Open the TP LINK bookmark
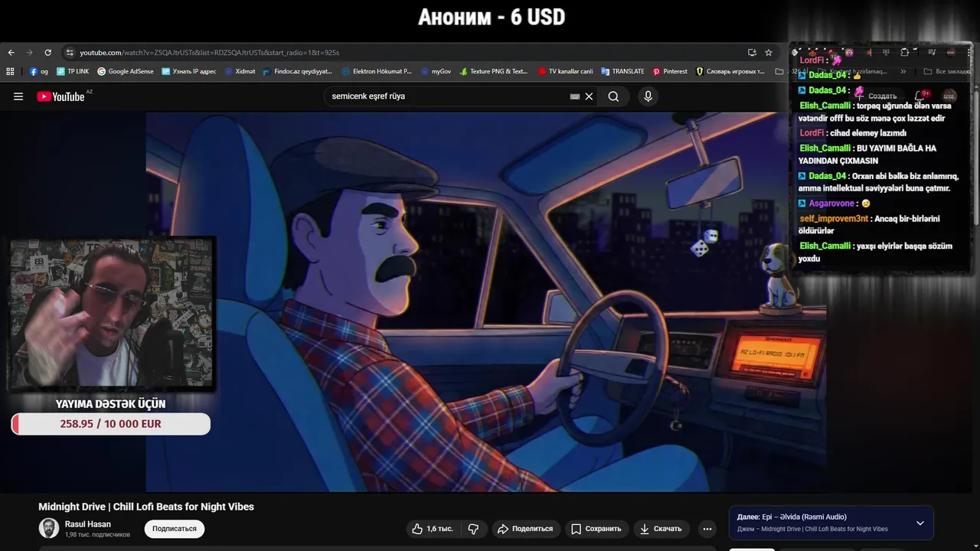 (x=73, y=71)
